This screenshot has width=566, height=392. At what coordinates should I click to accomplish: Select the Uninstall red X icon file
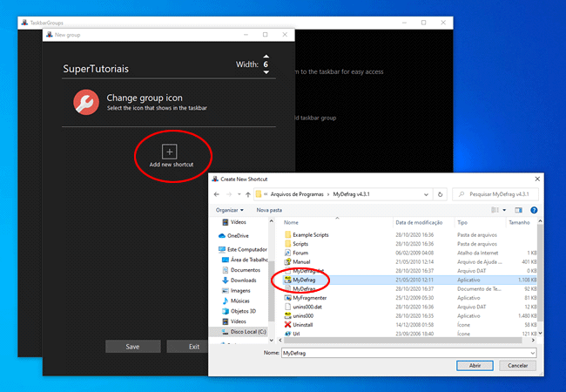301,323
